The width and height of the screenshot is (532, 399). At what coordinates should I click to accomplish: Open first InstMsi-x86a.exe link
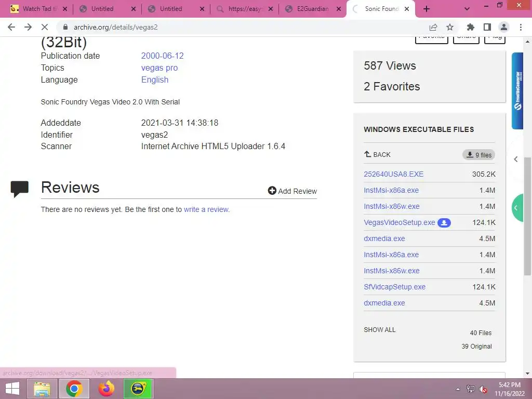point(391,190)
